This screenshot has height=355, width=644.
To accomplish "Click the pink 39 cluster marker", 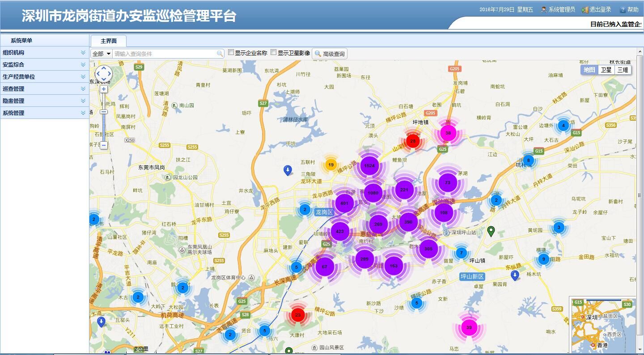I will pos(469,328).
